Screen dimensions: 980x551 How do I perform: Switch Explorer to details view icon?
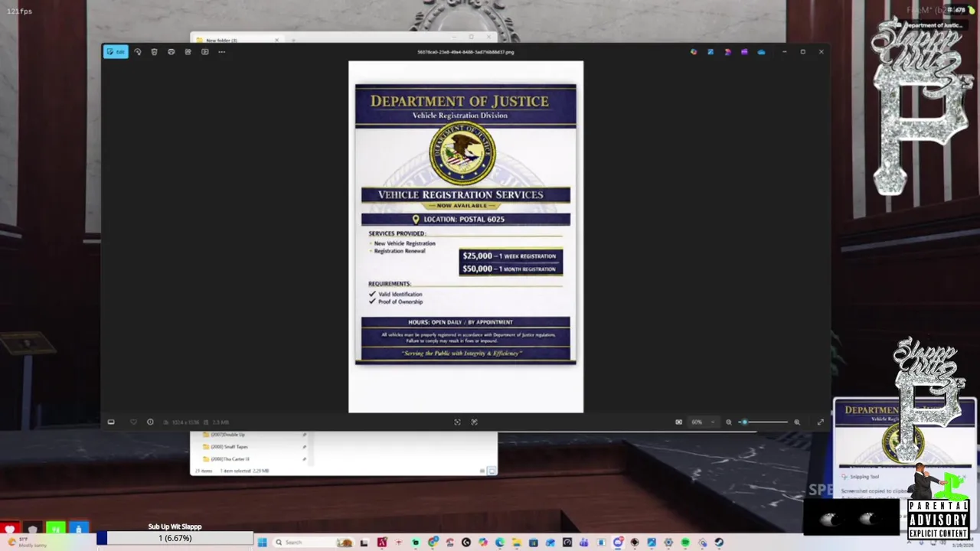tap(482, 471)
